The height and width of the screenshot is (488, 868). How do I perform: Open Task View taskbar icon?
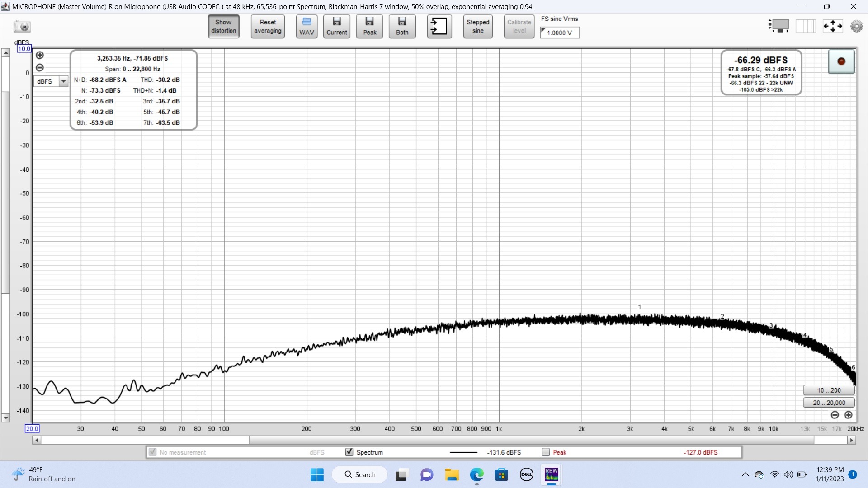tap(401, 474)
